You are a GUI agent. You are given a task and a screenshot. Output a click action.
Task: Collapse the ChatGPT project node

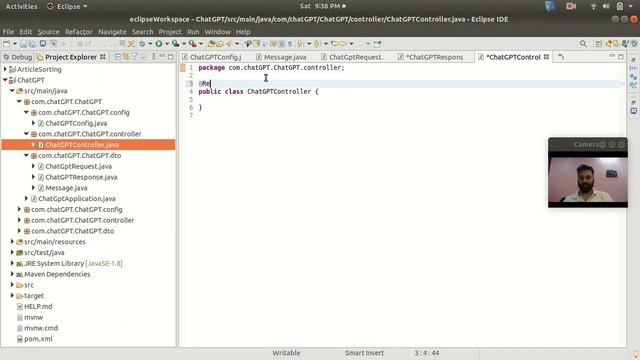click(x=5, y=80)
